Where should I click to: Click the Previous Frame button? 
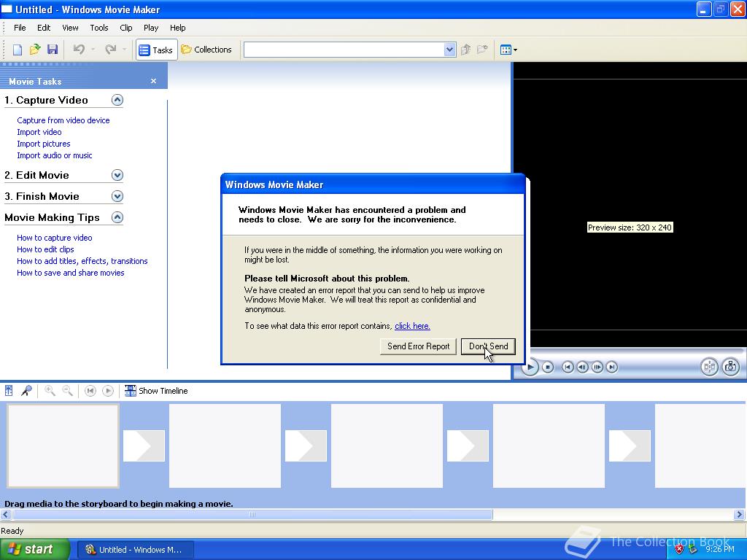(x=582, y=367)
